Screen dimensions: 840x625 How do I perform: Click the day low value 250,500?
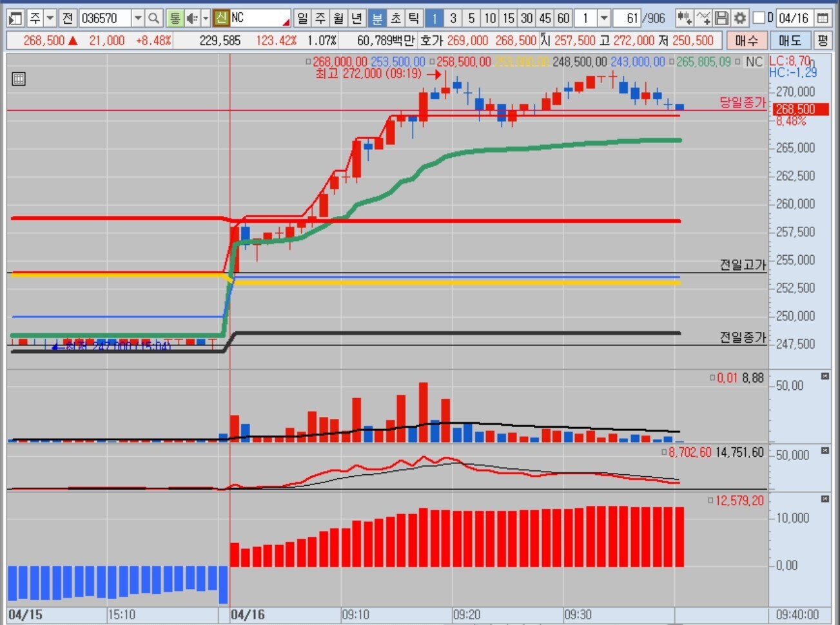(x=693, y=41)
